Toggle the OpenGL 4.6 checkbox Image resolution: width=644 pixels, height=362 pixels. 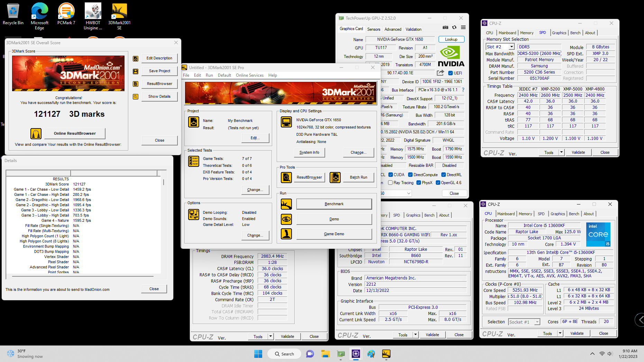click(438, 183)
